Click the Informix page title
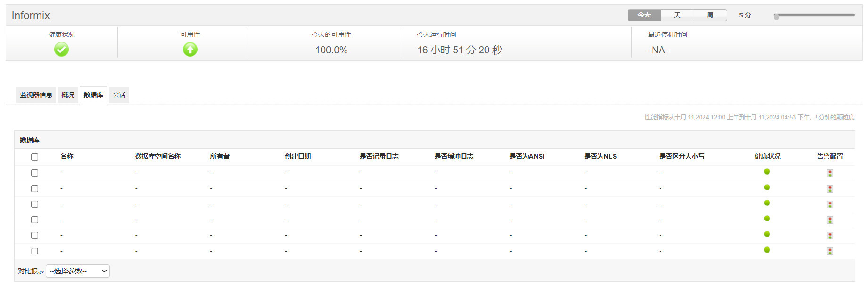Viewport: 868px width, 305px height. pos(31,16)
